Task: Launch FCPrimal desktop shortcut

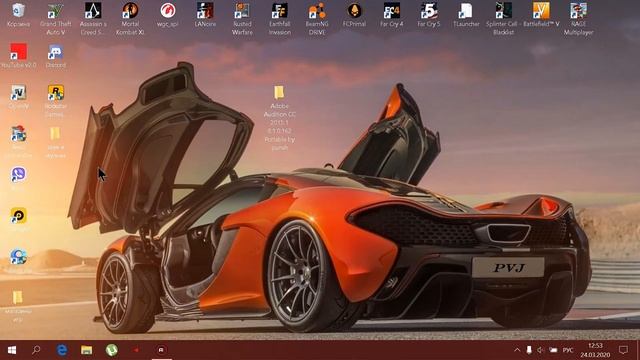Action: point(354,11)
